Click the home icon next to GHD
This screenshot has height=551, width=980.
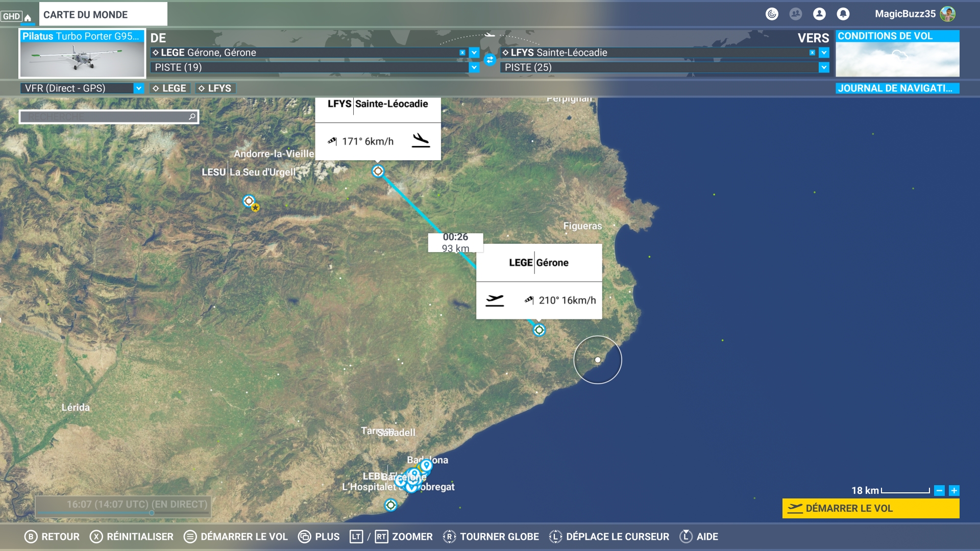coord(28,17)
